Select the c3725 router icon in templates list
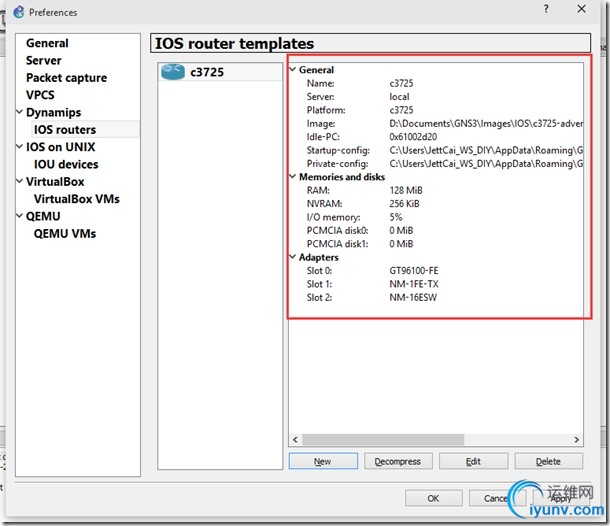This screenshot has height=526, width=610. (x=173, y=72)
